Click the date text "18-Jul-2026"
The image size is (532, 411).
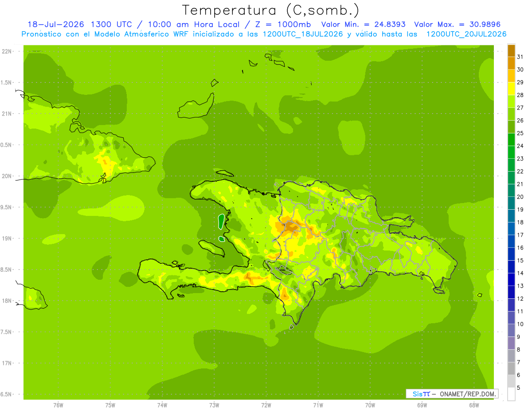tap(56, 24)
